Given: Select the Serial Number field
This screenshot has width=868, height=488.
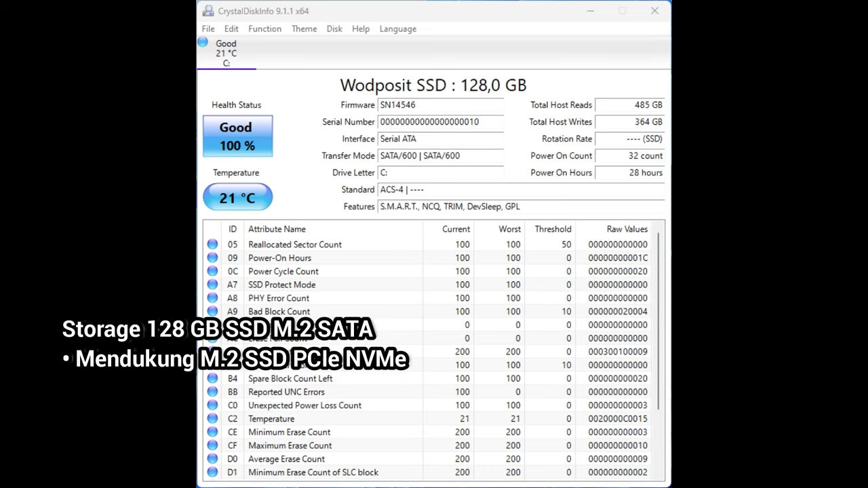Looking at the screenshot, I should pos(441,121).
